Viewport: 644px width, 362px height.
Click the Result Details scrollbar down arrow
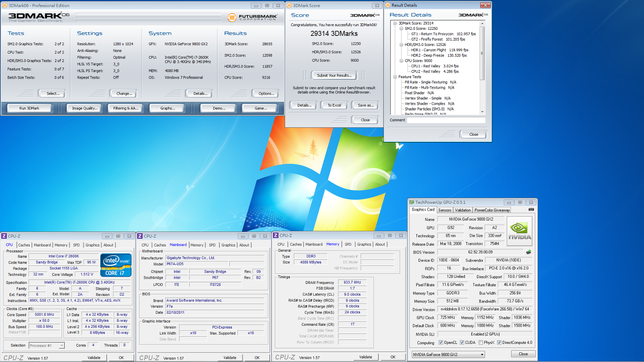pyautogui.click(x=482, y=112)
